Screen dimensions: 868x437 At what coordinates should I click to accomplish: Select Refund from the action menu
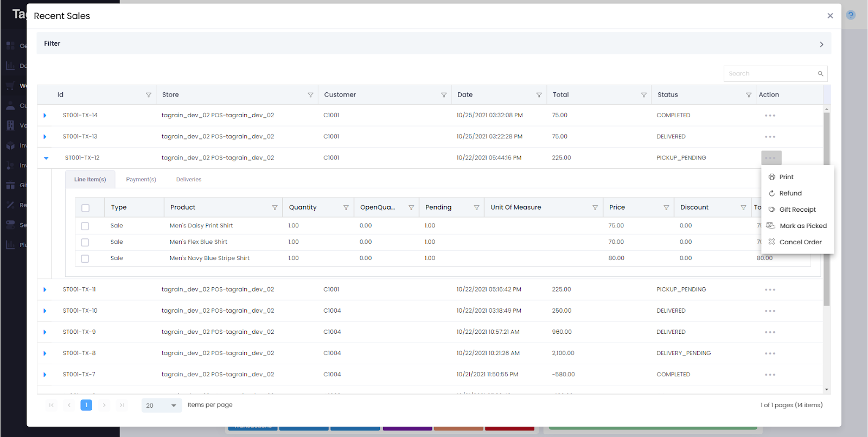pos(790,193)
